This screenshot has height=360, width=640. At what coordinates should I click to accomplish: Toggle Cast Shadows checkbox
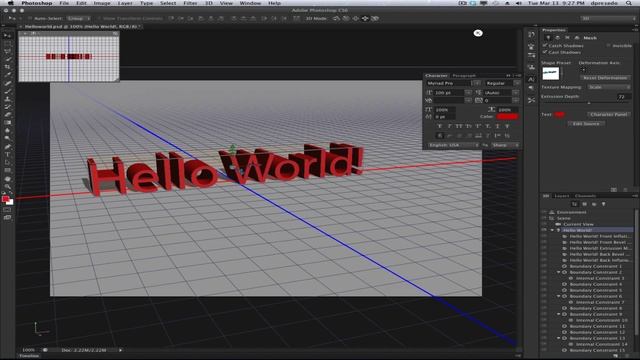coord(545,52)
